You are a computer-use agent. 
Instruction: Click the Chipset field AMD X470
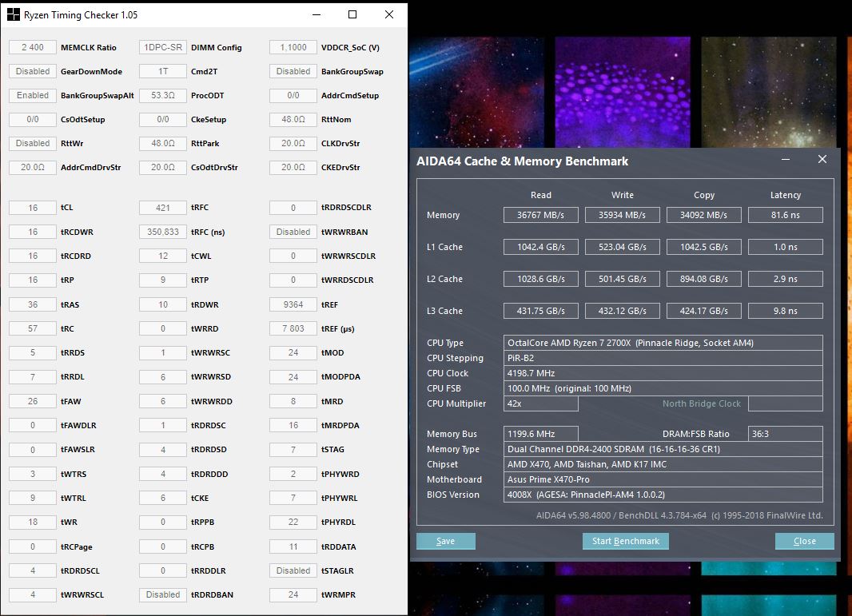click(x=663, y=464)
